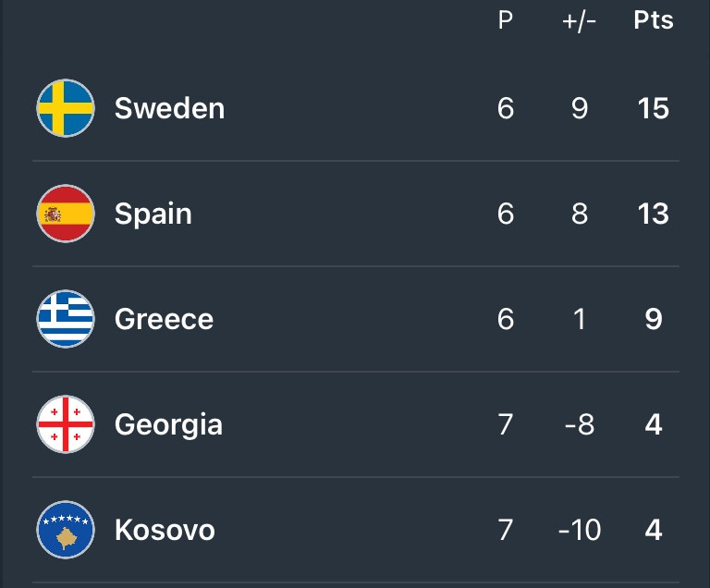The height and width of the screenshot is (588, 710).
Task: Open the Kosovo flag icon
Action: [66, 530]
